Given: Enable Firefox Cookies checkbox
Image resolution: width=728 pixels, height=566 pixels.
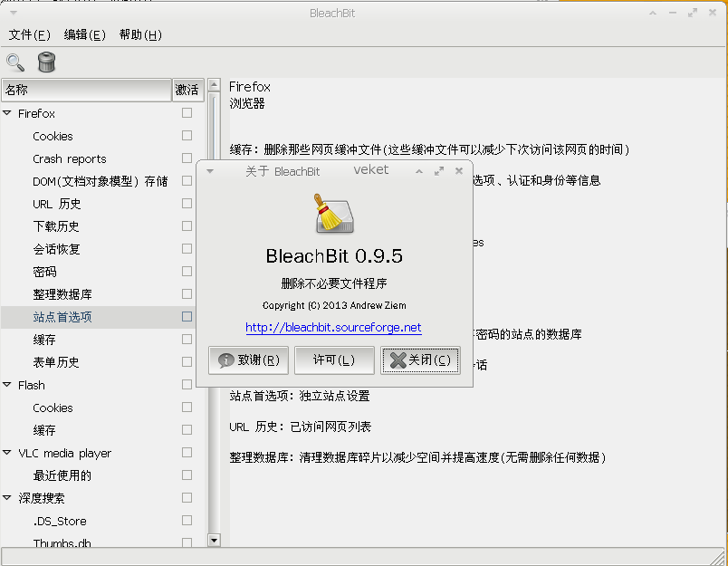Looking at the screenshot, I should tap(187, 136).
